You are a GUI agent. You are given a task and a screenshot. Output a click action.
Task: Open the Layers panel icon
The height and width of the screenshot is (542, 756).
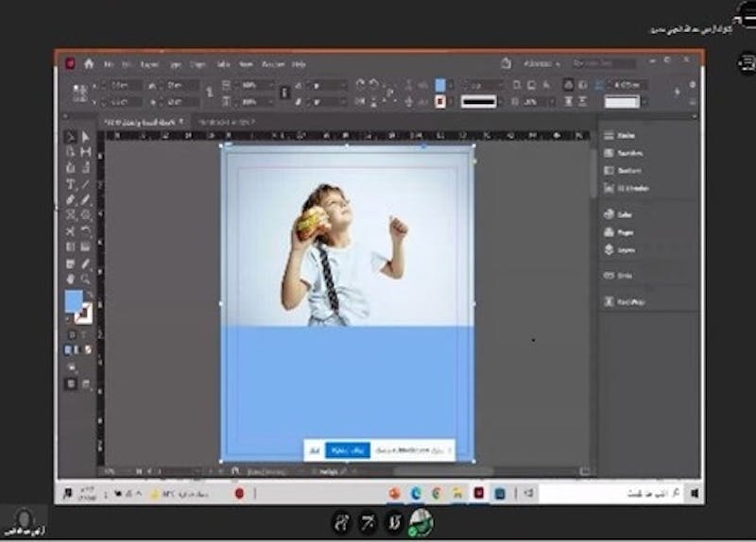tap(624, 250)
